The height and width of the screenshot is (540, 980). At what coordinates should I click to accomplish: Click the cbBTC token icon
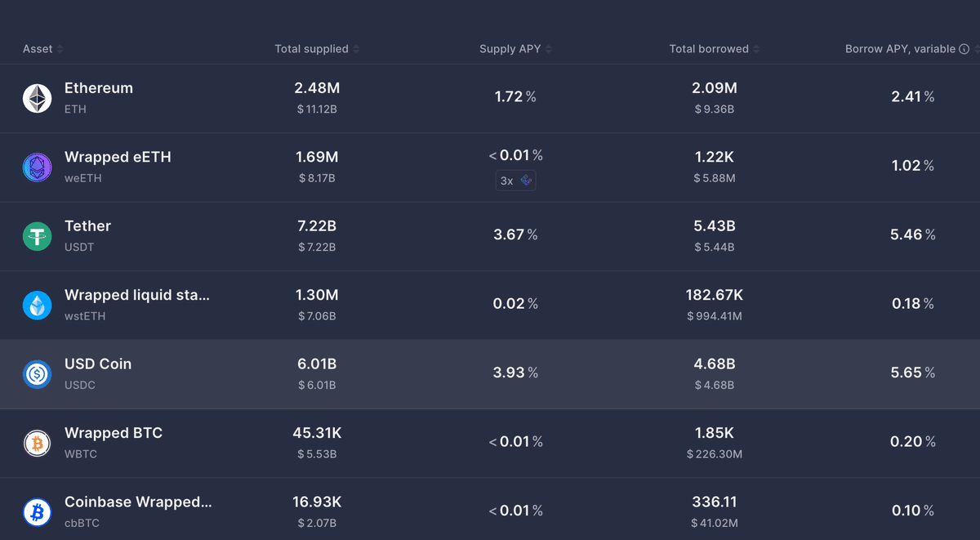click(37, 512)
